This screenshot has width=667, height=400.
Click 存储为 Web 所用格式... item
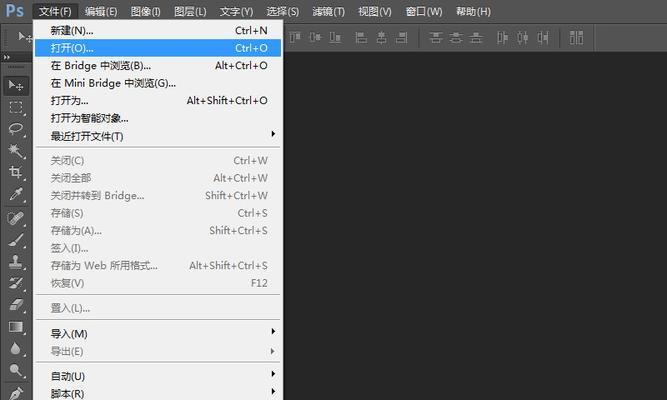point(158,266)
